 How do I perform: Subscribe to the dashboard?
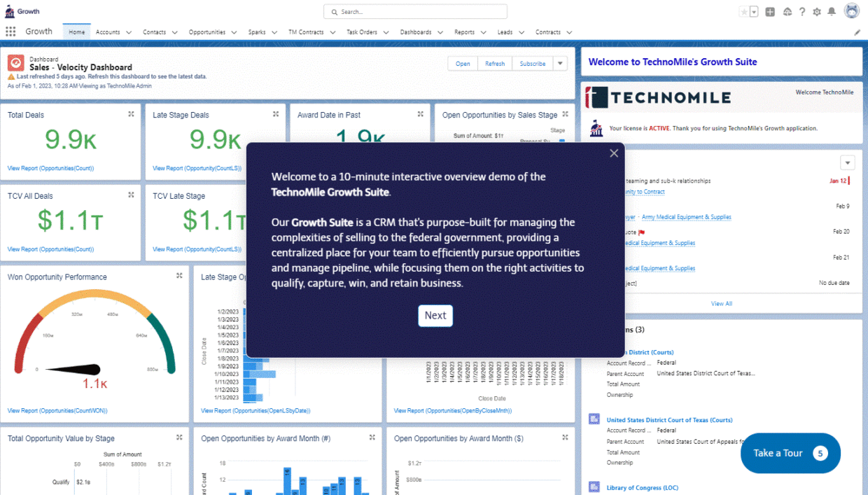(533, 64)
